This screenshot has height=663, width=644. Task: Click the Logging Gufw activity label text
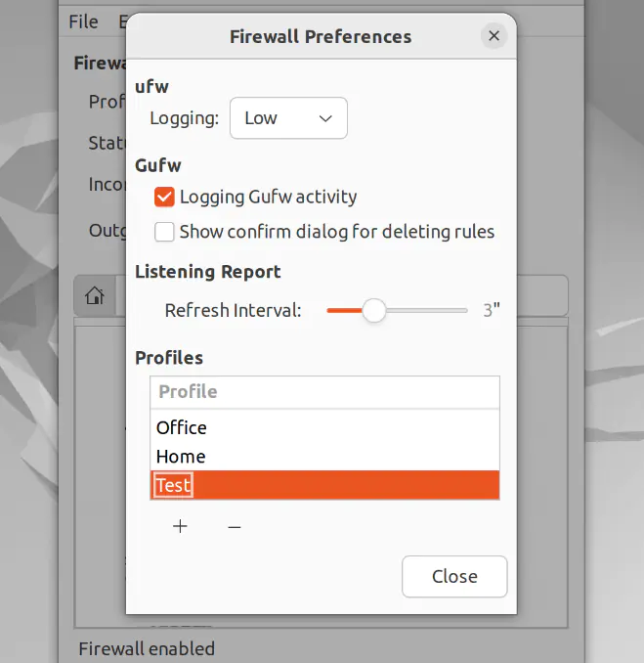click(x=268, y=197)
